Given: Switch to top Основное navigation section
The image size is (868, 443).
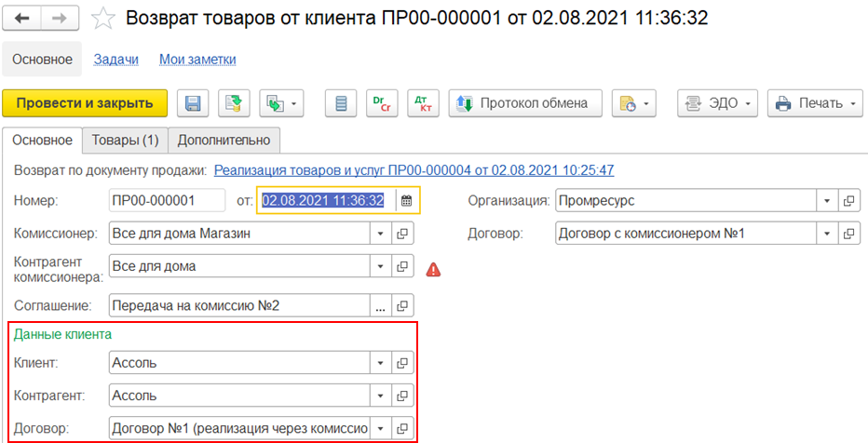Looking at the screenshot, I should (x=42, y=60).
